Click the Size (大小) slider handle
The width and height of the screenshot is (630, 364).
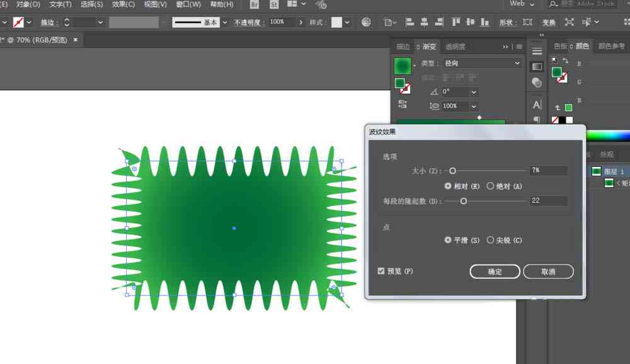pyautogui.click(x=452, y=171)
